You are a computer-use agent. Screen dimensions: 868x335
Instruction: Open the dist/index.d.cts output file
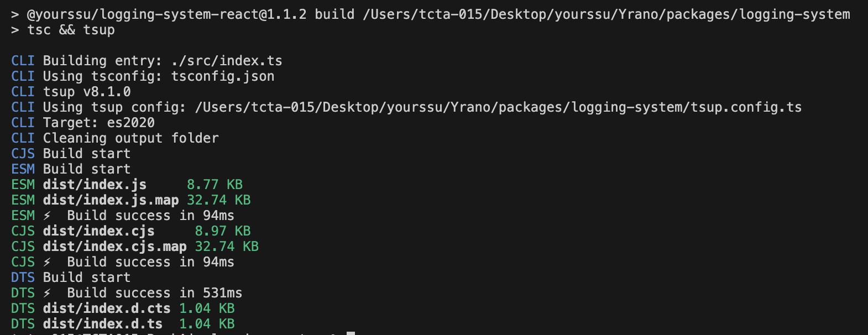click(x=107, y=308)
